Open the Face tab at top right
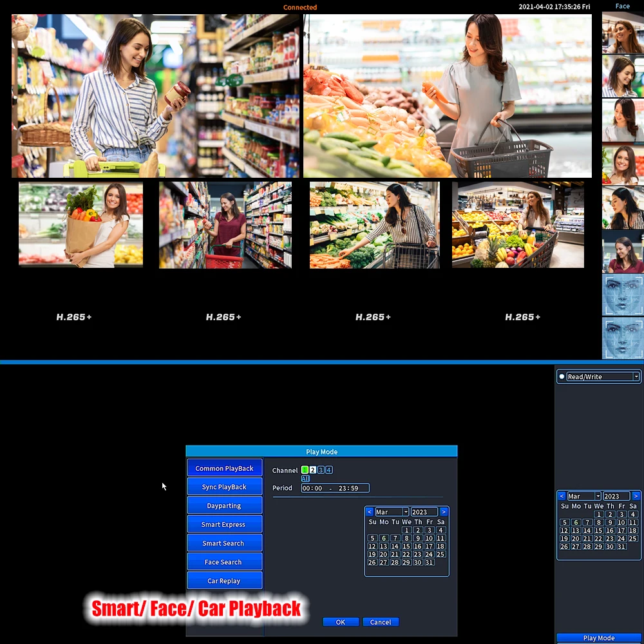The image size is (644, 644). click(622, 6)
